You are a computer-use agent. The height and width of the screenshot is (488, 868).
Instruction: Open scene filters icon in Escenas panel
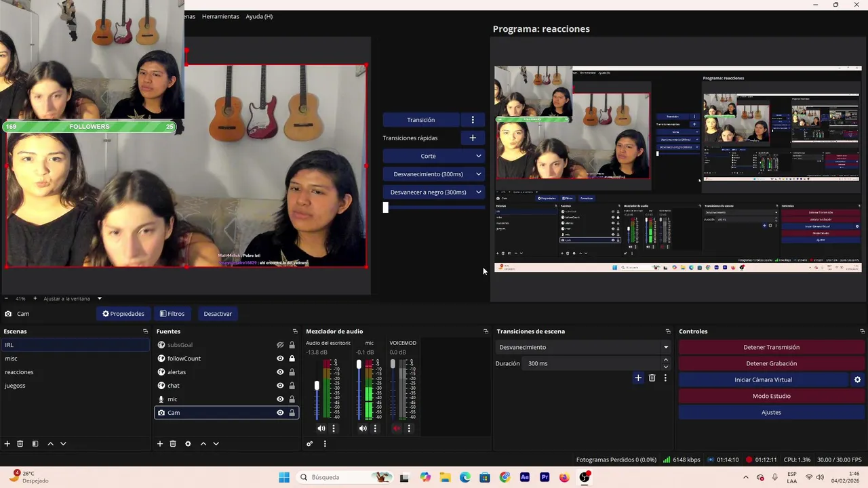coord(35,444)
